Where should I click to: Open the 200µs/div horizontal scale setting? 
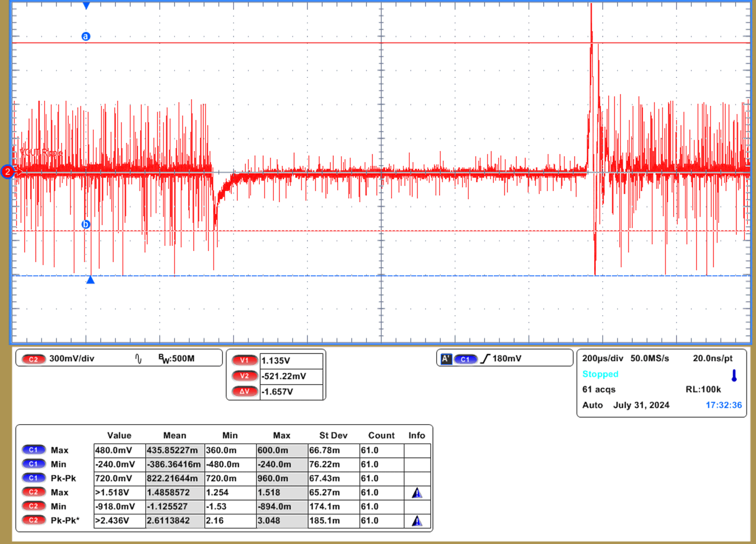point(603,359)
